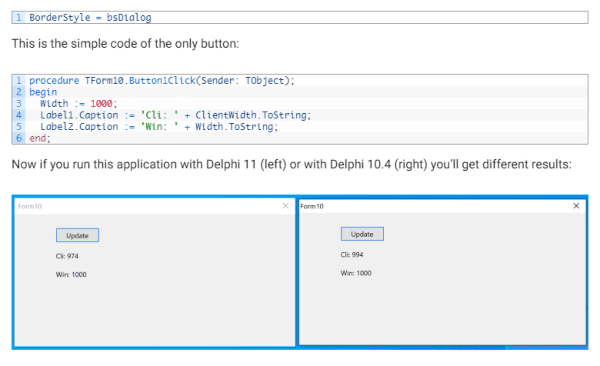Select the 'Cli: 994' label text
Image resolution: width=600 pixels, height=366 pixels.
352,255
